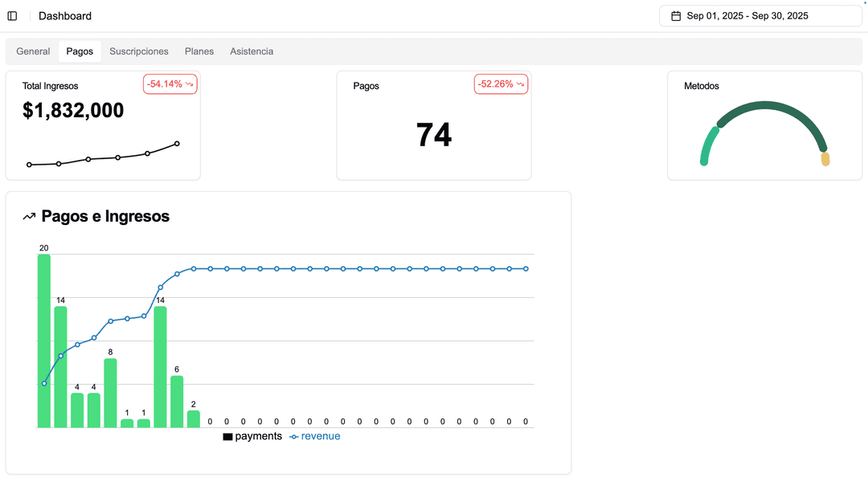
Task: Click the -52.26% badge on Pagos card
Action: (501, 83)
